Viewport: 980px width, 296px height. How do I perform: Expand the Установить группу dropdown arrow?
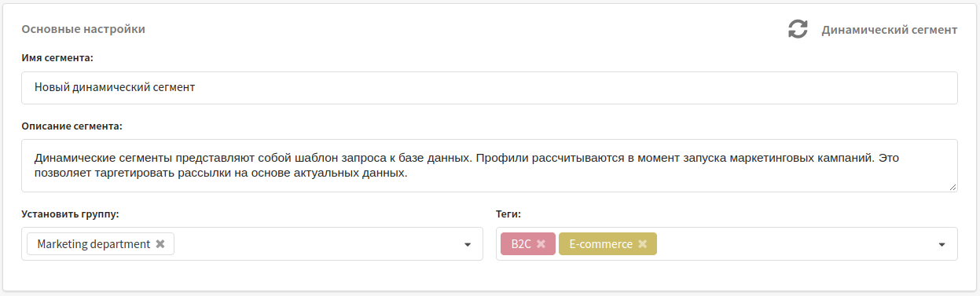[x=468, y=245]
